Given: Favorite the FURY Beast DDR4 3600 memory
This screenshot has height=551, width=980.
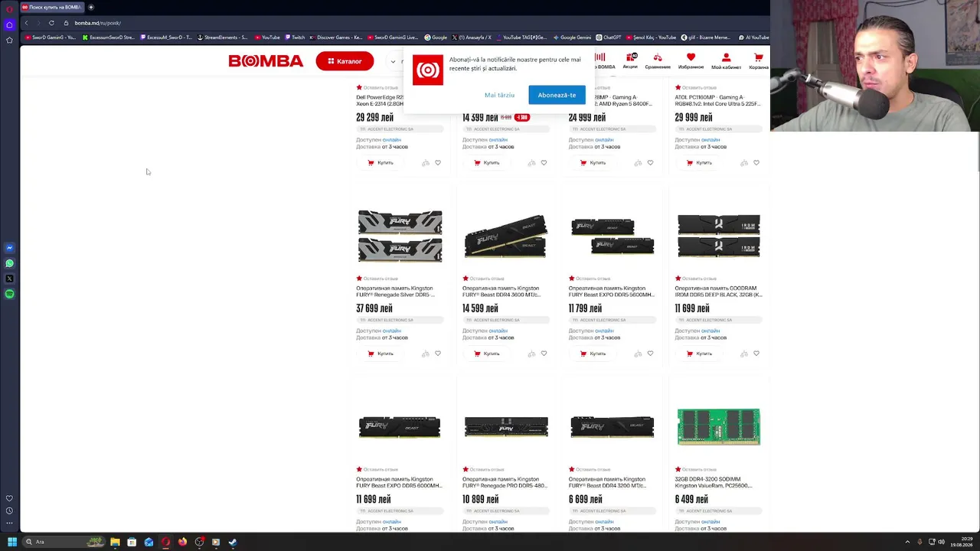Looking at the screenshot, I should coord(544,354).
